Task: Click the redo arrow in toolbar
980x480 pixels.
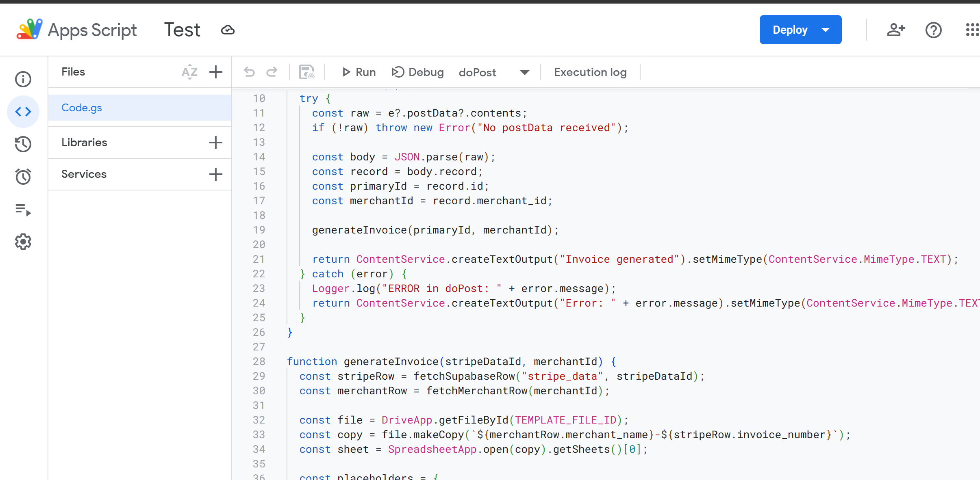Action: tap(272, 72)
